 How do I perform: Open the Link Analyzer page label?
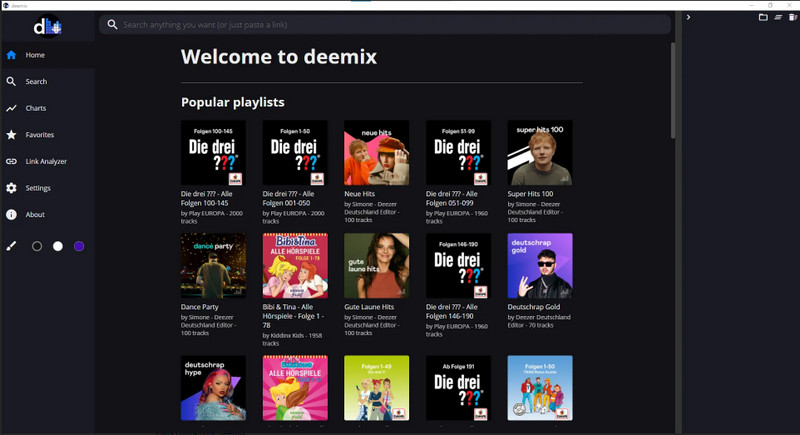pos(46,161)
